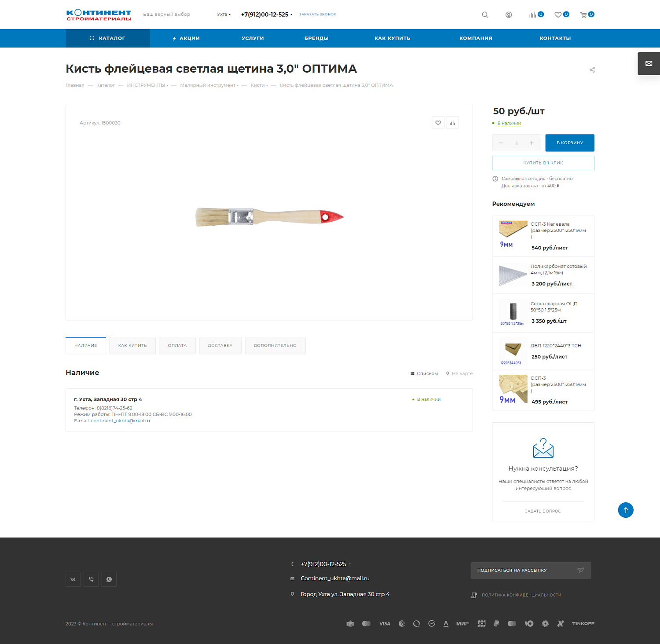The image size is (660, 644).
Task: Expand the Ухта city dropdown
Action: click(x=224, y=15)
